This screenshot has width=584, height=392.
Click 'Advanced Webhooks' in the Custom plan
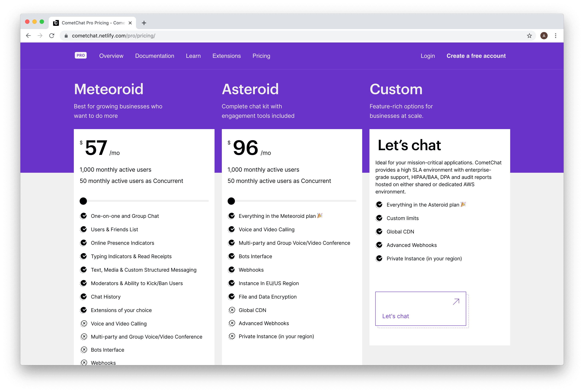411,245
